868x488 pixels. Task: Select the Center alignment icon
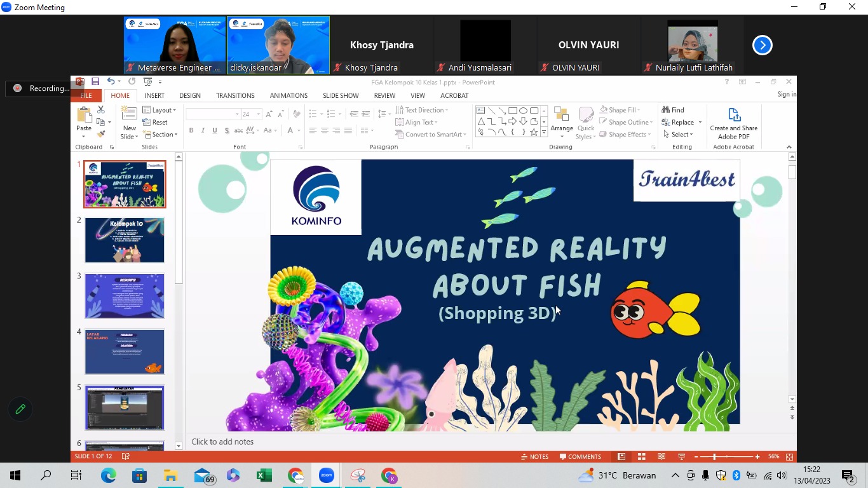point(325,130)
